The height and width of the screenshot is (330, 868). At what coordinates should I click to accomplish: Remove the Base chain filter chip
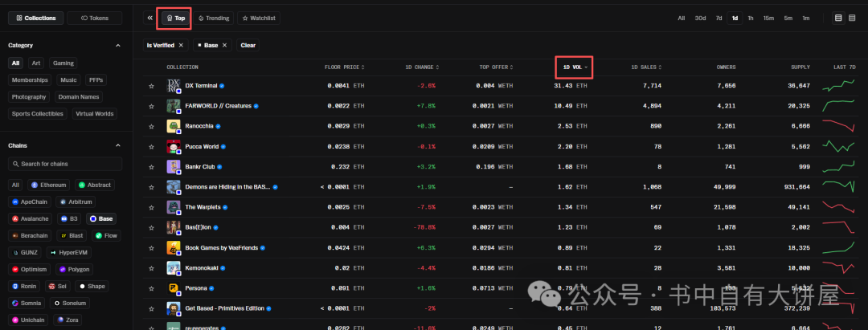[x=225, y=45]
